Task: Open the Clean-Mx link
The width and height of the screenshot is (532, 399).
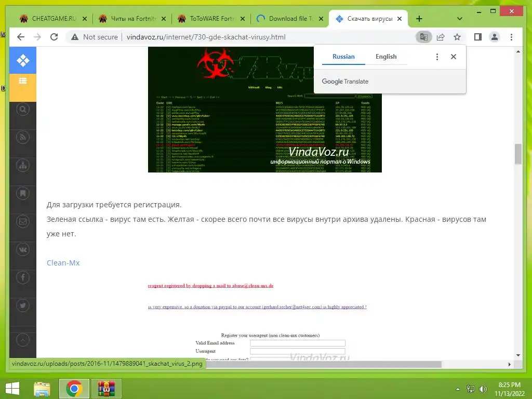Action: [x=63, y=263]
